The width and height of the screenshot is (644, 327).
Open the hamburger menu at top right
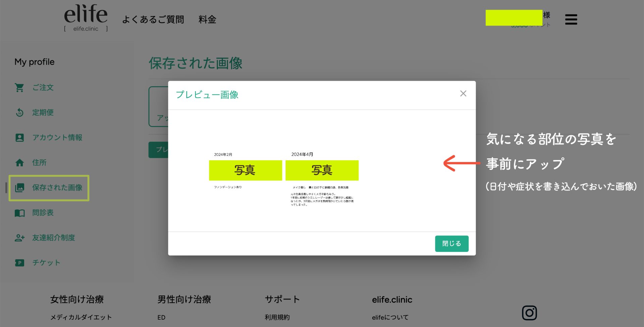(x=571, y=19)
